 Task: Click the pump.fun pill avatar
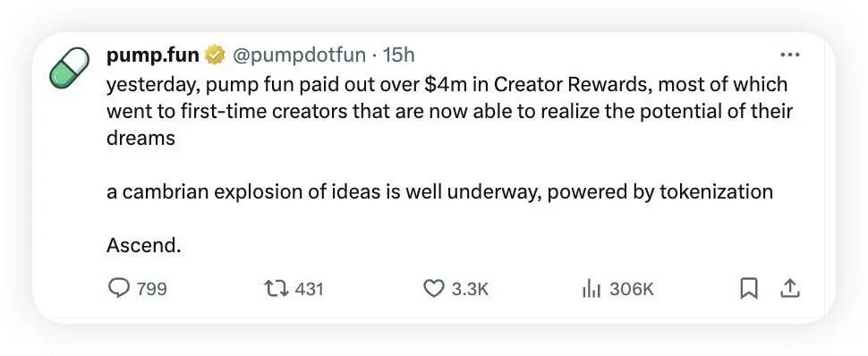[70, 69]
